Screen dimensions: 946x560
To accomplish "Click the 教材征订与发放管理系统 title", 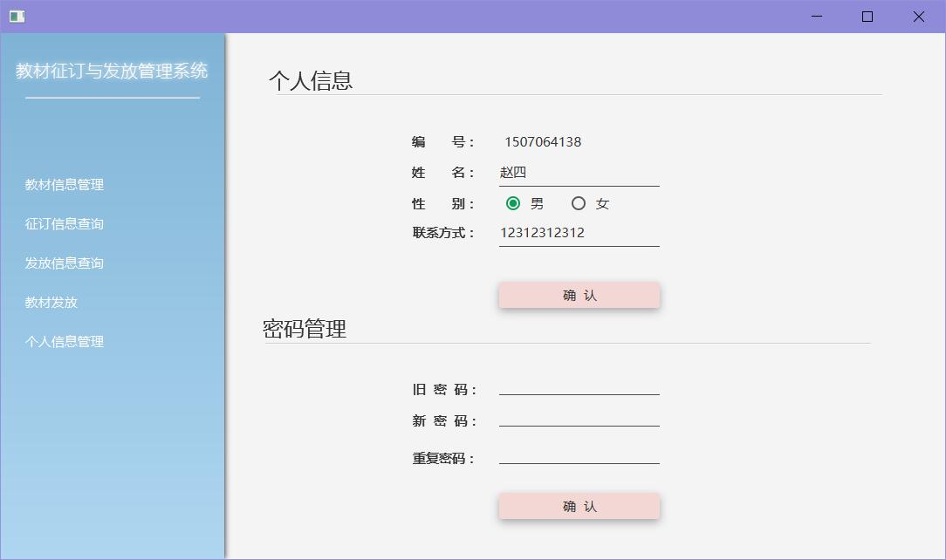I will [x=112, y=71].
